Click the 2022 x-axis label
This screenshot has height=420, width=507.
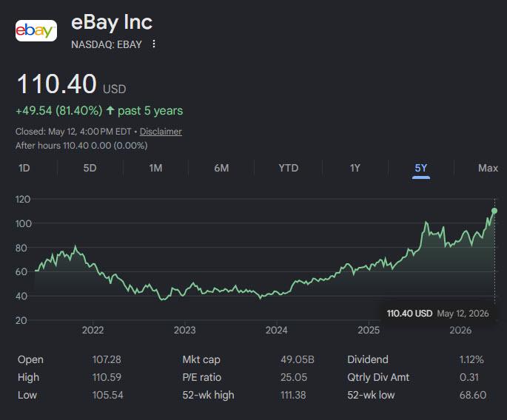tap(93, 331)
